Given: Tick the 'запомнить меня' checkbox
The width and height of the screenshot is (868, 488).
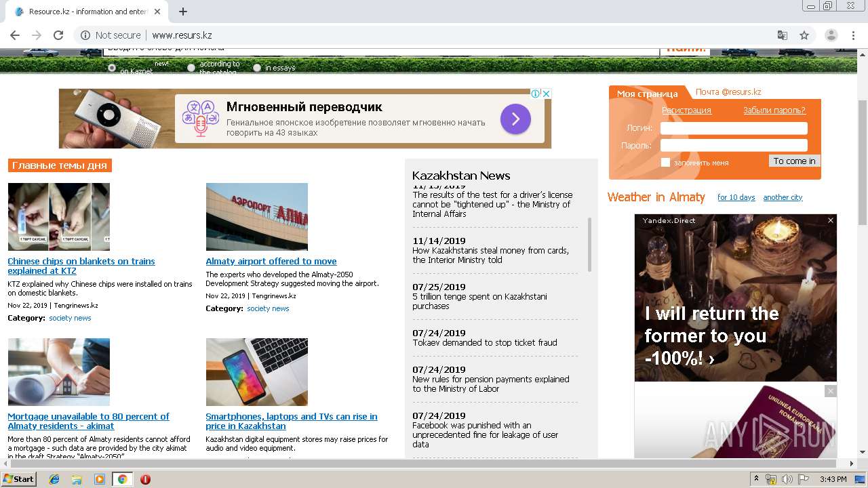Looking at the screenshot, I should pos(665,162).
